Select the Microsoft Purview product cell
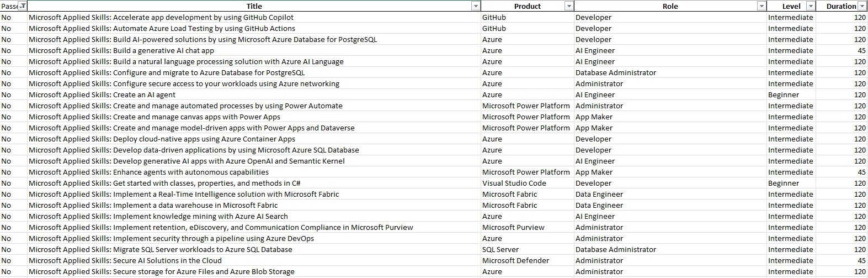The width and height of the screenshot is (868, 278). tap(513, 227)
